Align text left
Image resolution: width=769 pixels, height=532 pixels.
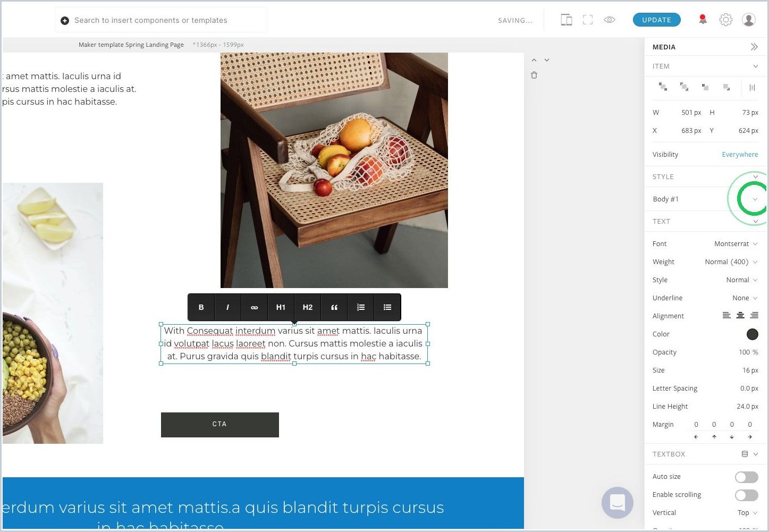[726, 316]
